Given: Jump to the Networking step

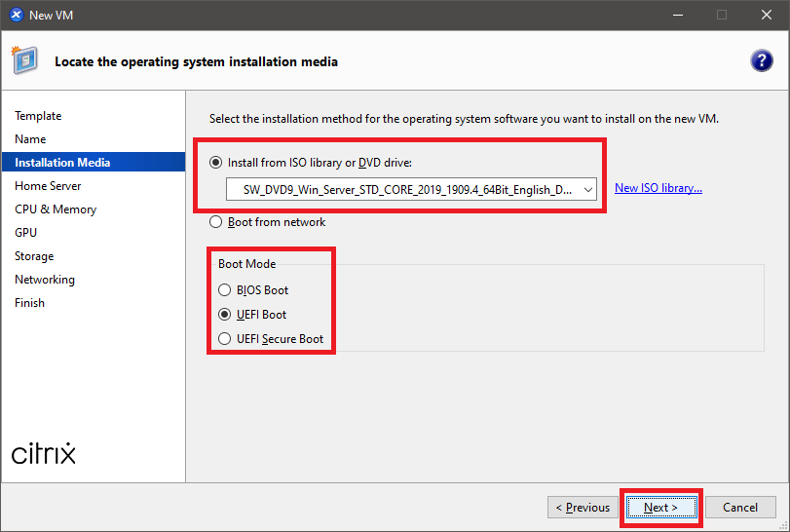Looking at the screenshot, I should click(x=45, y=280).
